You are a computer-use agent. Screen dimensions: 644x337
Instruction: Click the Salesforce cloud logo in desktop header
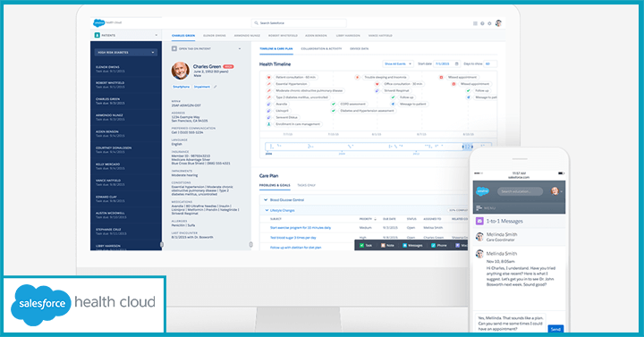[x=98, y=22]
